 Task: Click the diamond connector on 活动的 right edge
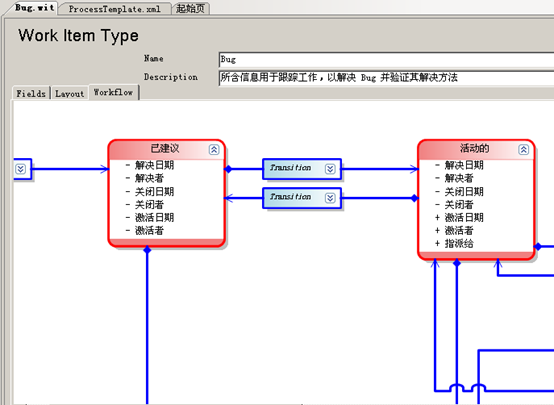[x=537, y=246]
